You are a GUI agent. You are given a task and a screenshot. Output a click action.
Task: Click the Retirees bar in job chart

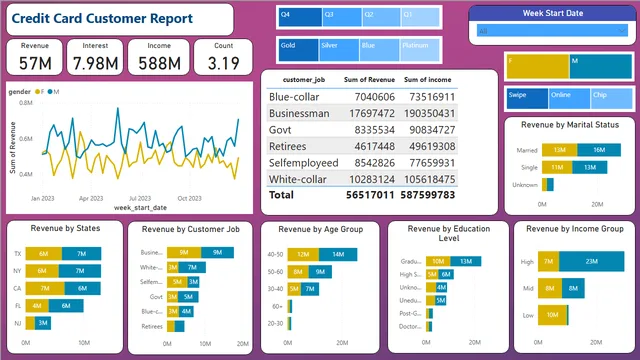point(176,326)
